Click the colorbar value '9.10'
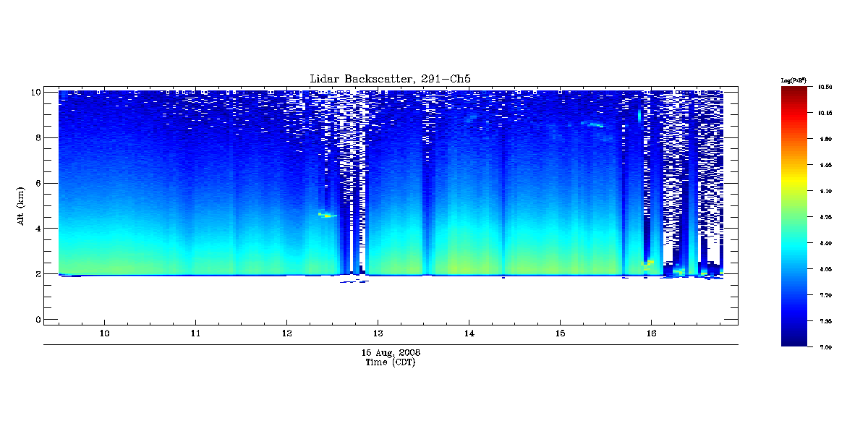868x434 pixels. [825, 191]
